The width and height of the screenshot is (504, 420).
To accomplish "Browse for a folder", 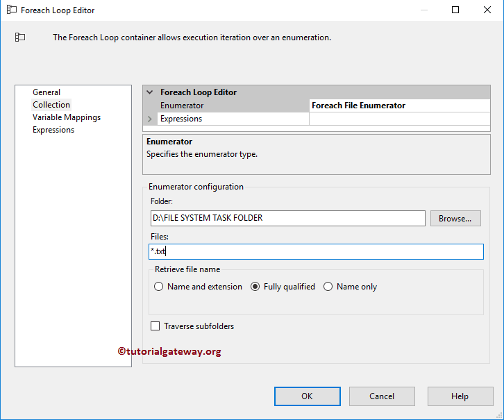I will (x=455, y=219).
